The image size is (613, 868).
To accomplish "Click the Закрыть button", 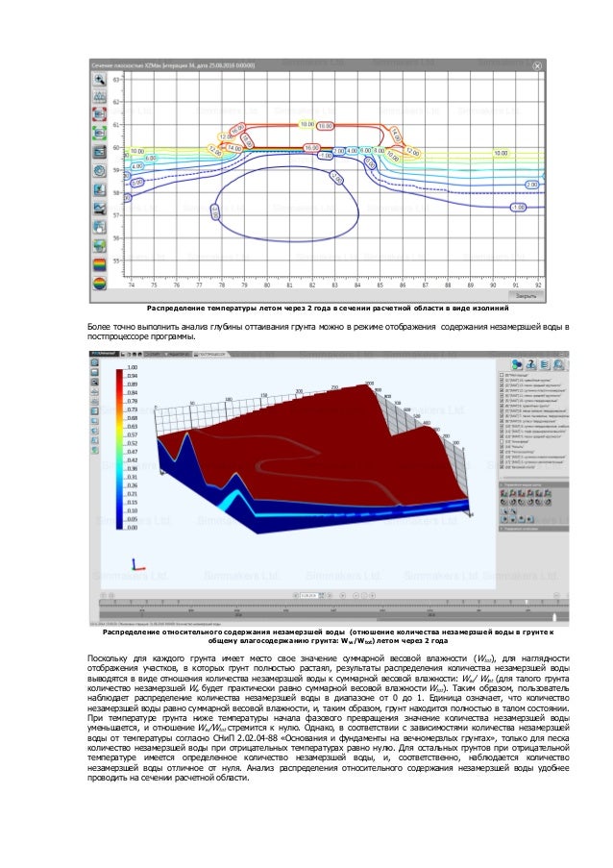I will (525, 296).
